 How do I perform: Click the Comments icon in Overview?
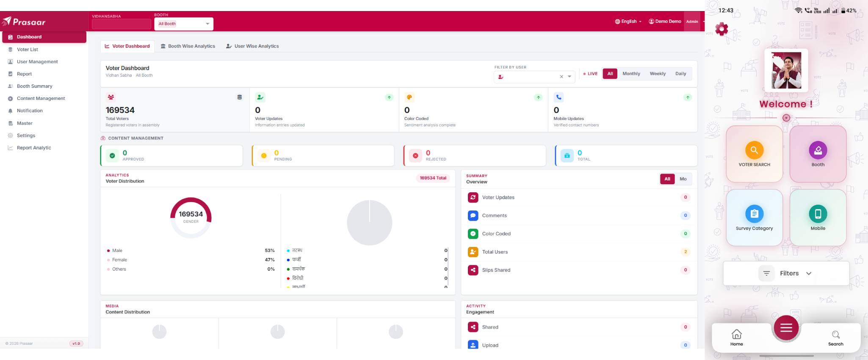click(473, 216)
